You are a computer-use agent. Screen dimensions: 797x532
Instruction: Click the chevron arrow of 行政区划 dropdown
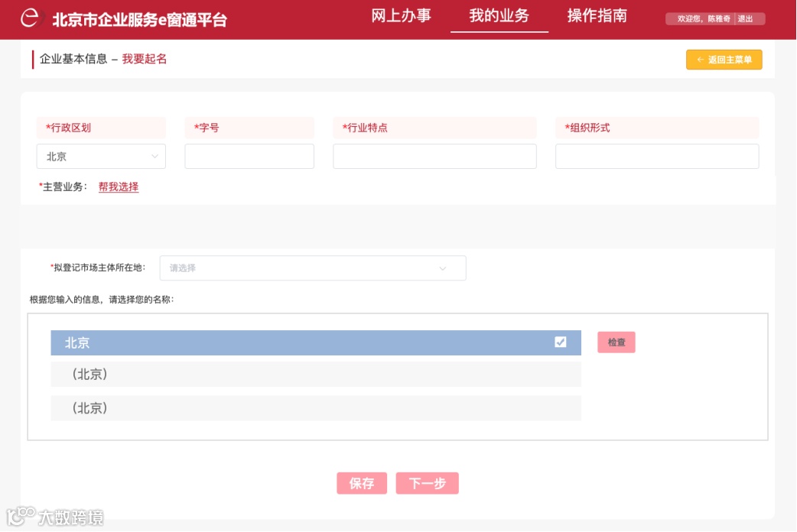155,157
